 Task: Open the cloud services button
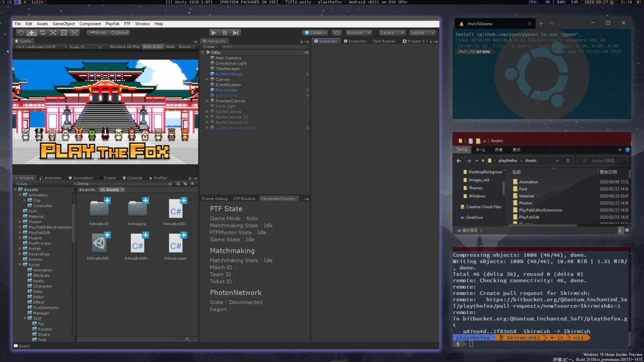336,33
